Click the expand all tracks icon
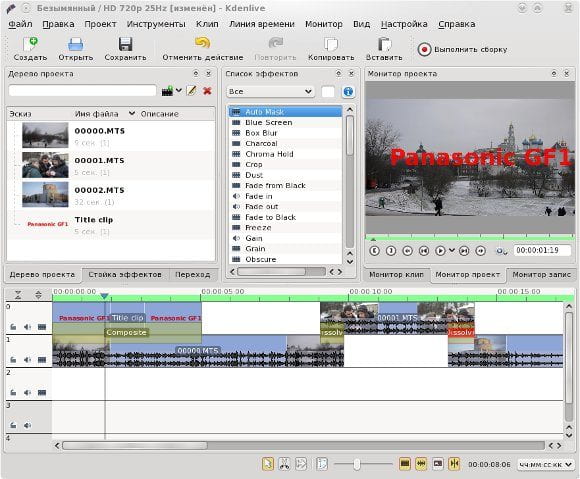The height and width of the screenshot is (479, 580). [38, 295]
